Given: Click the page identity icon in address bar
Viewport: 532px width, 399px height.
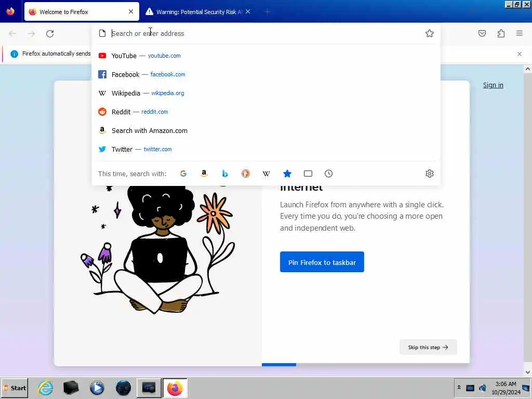Looking at the screenshot, I should click(x=102, y=33).
